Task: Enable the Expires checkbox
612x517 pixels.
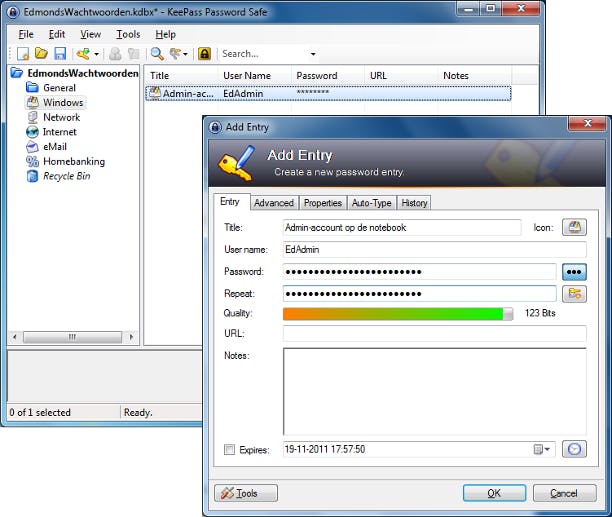Action: tap(230, 449)
